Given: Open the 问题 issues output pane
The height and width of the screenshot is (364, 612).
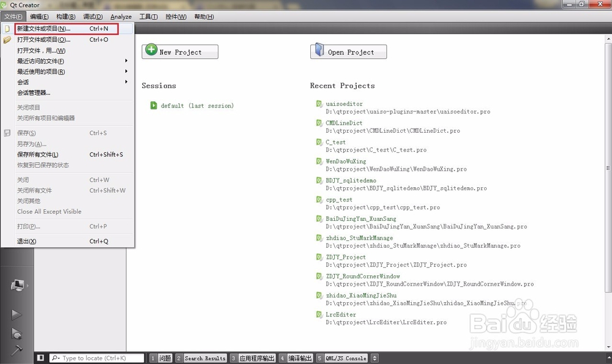Looking at the screenshot, I should [x=161, y=358].
